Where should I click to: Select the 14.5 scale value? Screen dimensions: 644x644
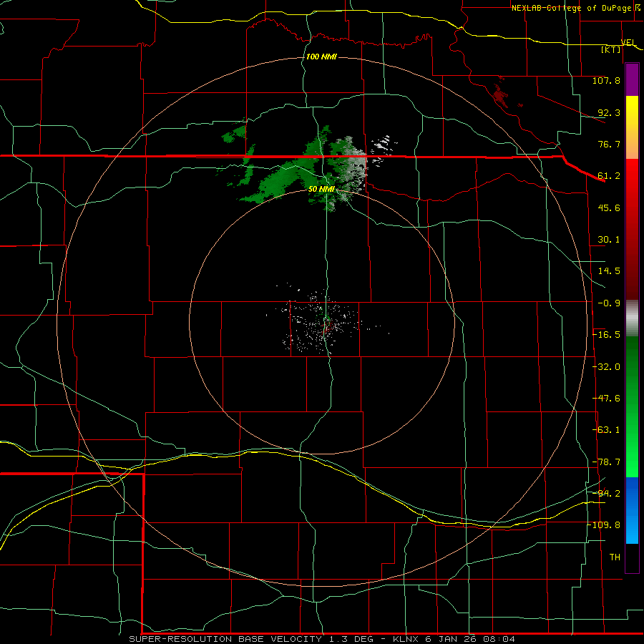[x=609, y=271]
